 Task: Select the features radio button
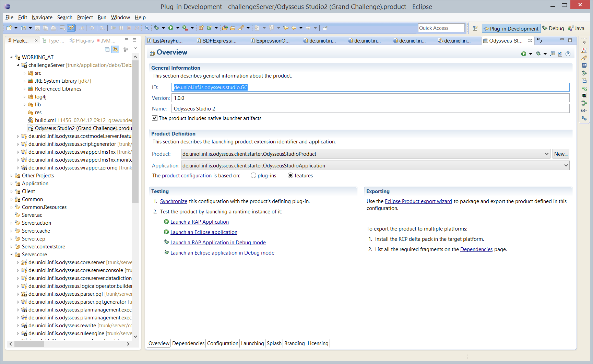290,176
